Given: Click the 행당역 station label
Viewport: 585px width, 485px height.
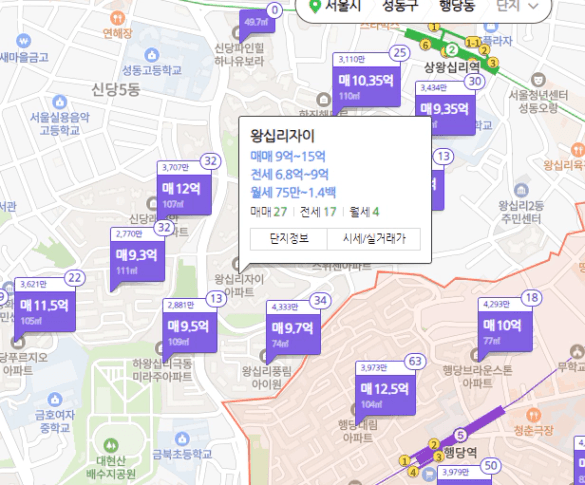Looking at the screenshot, I should [x=461, y=453].
